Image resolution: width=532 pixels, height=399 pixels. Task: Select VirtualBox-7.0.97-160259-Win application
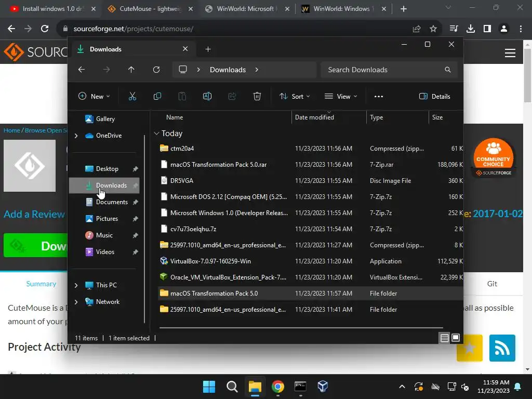pyautogui.click(x=311, y=261)
